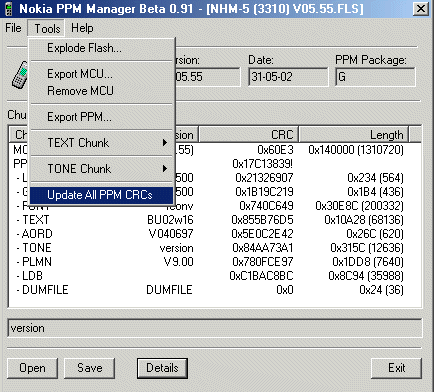Click CRC value 0x740C649
The image size is (434, 392).
click(266, 206)
